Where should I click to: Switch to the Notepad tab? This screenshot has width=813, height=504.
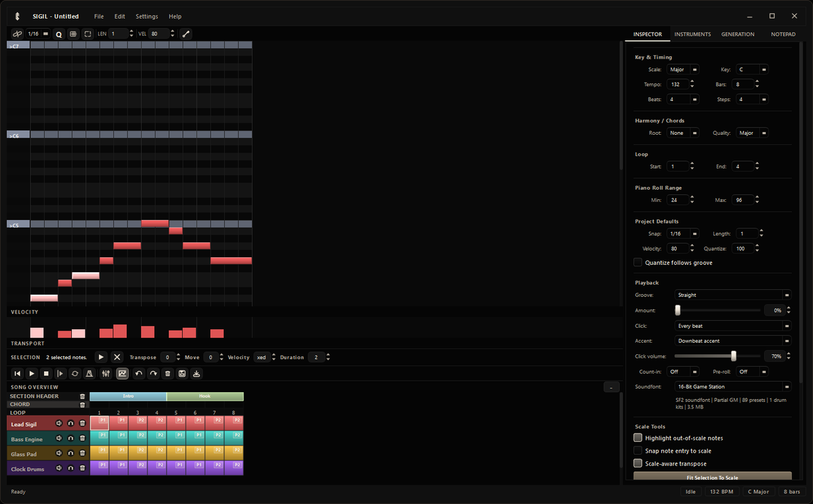[783, 34]
